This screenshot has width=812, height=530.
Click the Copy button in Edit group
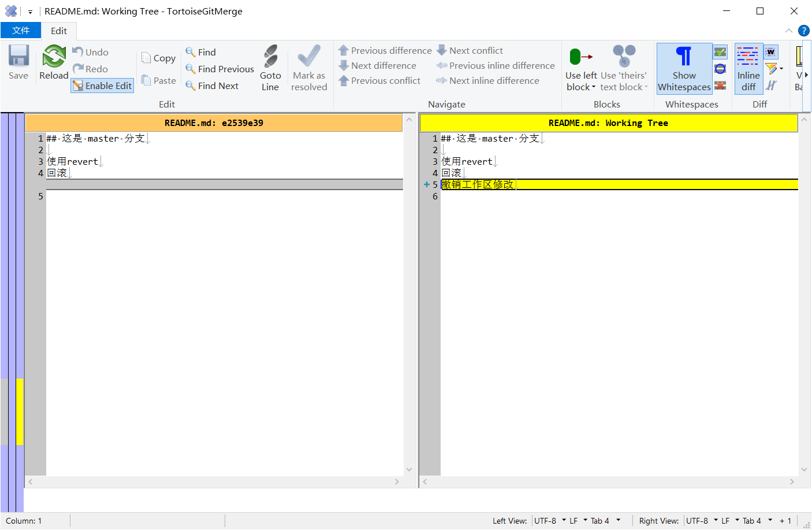tap(159, 58)
